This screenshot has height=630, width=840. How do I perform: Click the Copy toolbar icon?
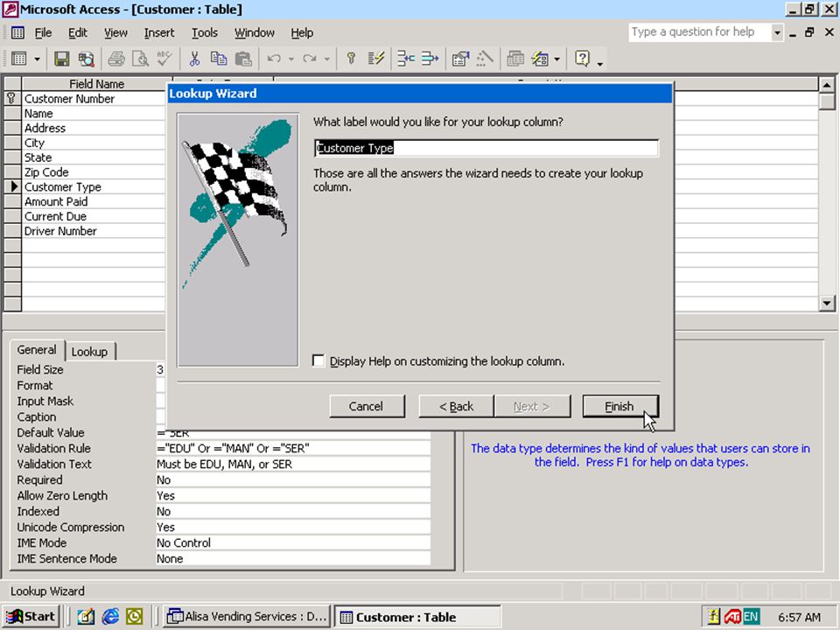click(x=219, y=59)
